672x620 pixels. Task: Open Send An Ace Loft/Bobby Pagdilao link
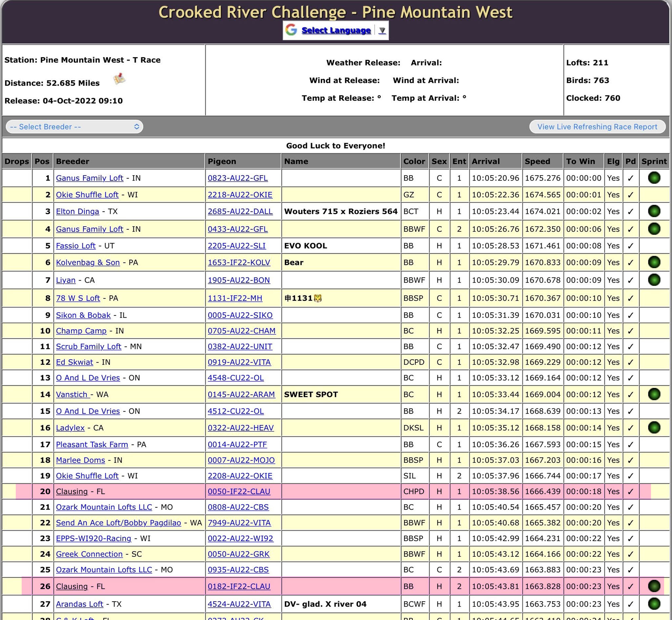click(x=118, y=523)
